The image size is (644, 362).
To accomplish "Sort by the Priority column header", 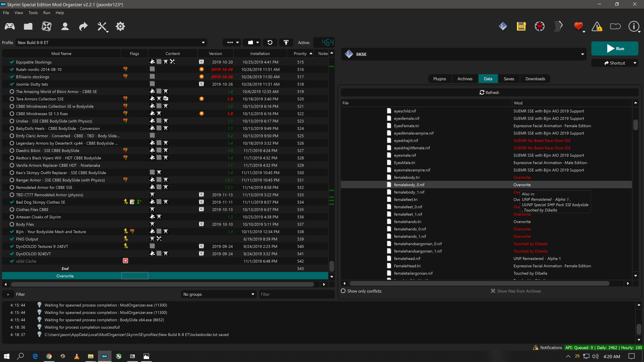I will click(300, 54).
